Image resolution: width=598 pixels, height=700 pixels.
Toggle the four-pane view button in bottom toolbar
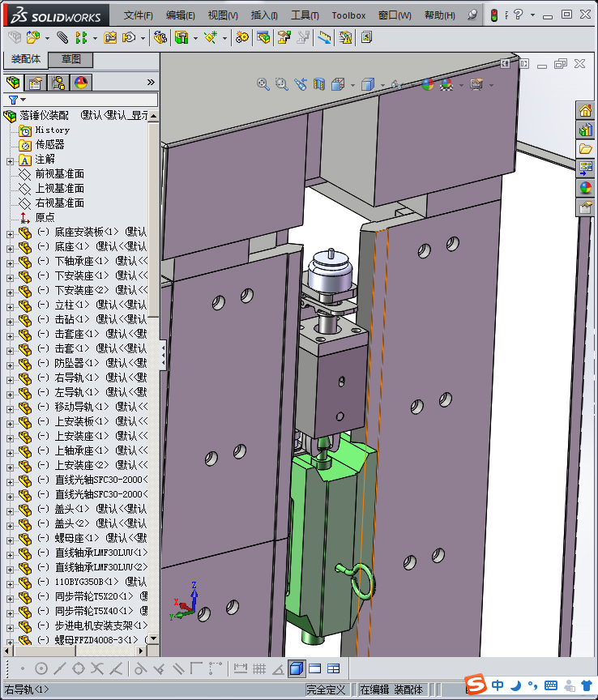pos(334,668)
